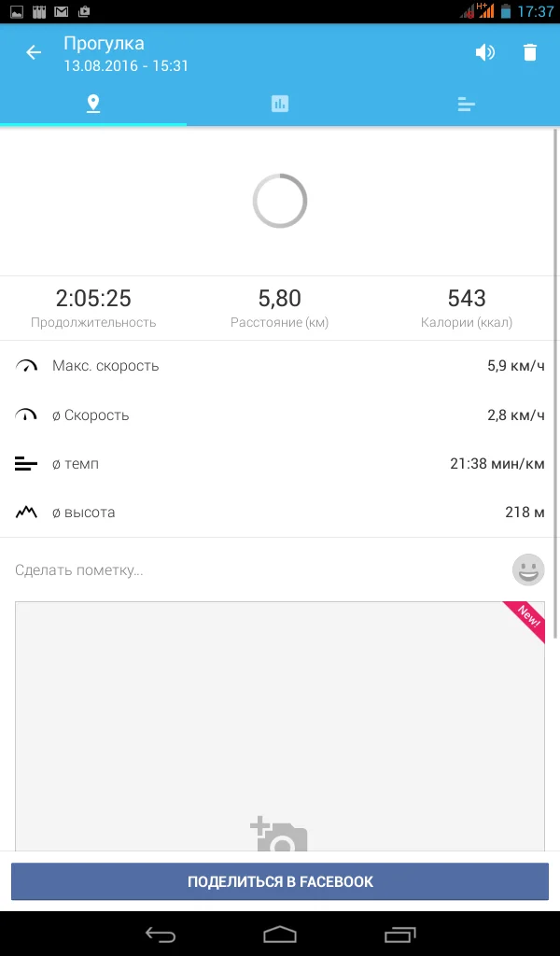Viewport: 560px width, 956px height.
Task: Tap the average speed gauge icon
Action: [x=26, y=415]
